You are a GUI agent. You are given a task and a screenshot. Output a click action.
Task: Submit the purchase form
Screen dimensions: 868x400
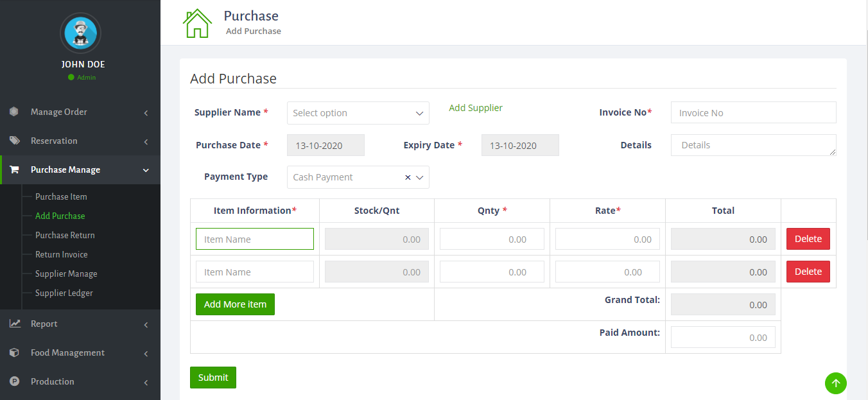point(213,378)
